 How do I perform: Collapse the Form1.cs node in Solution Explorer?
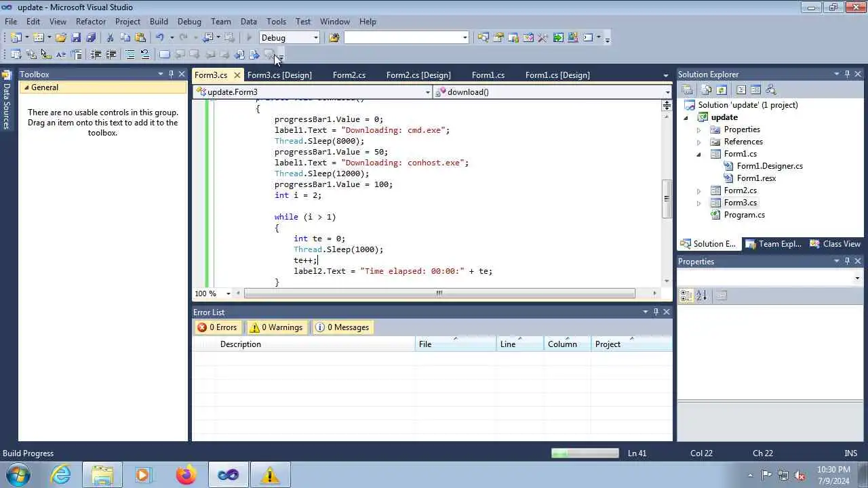pyautogui.click(x=699, y=154)
